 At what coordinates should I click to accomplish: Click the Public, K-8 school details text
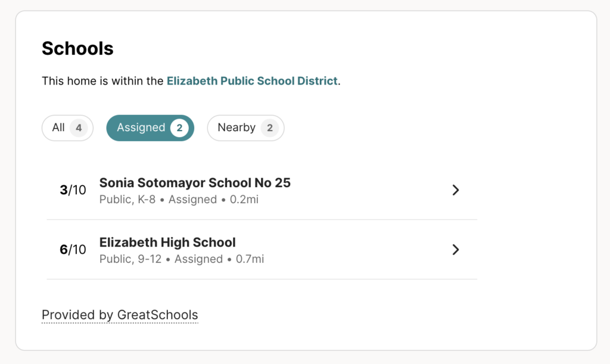coord(127,200)
